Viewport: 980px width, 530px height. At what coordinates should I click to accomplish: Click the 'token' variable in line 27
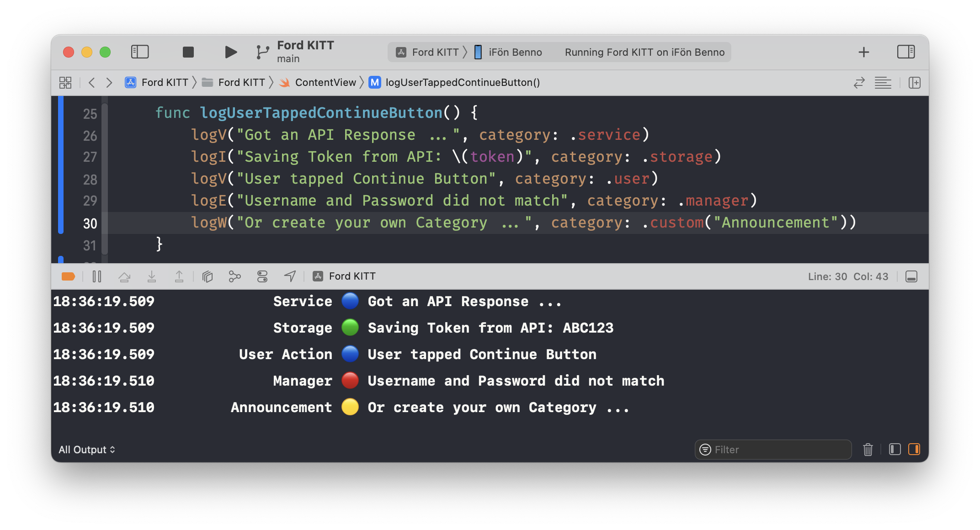coord(492,157)
